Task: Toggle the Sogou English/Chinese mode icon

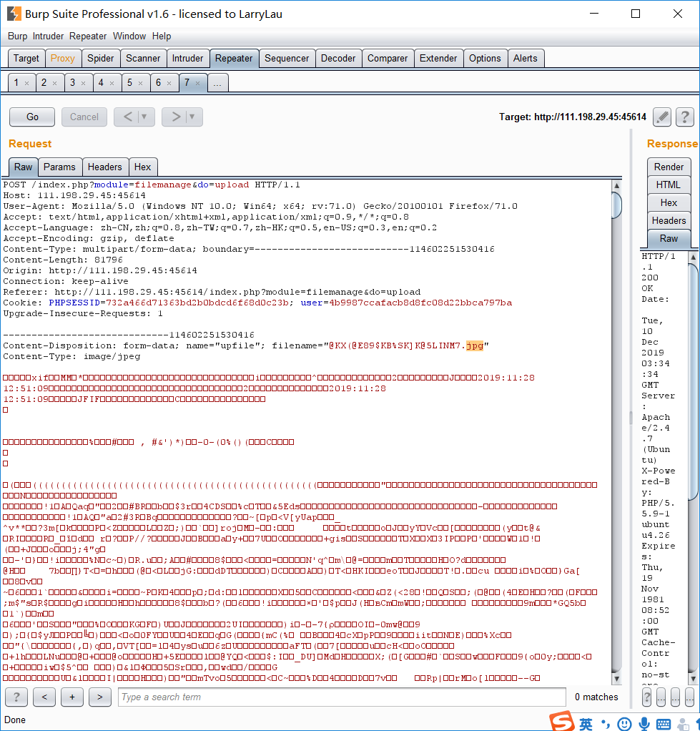Action: point(586,724)
